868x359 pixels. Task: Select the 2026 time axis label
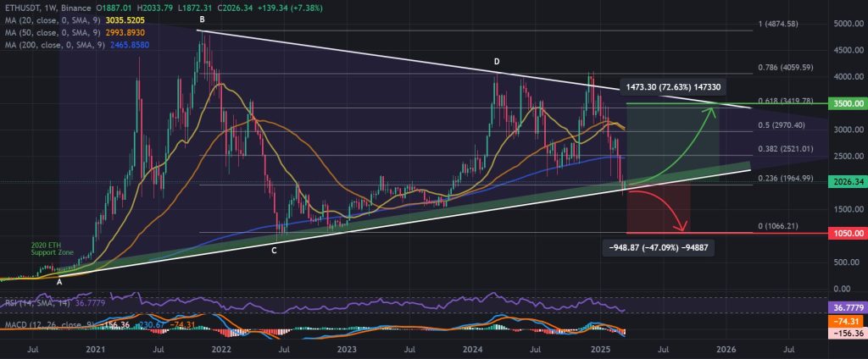[x=726, y=350]
